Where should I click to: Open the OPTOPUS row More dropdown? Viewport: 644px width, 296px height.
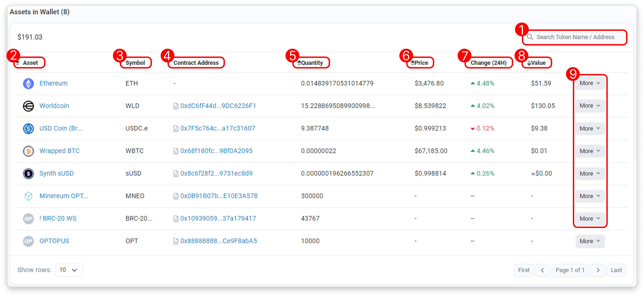(x=590, y=241)
